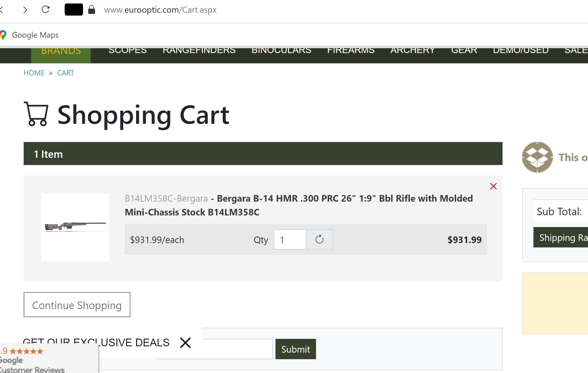Remove the Bergara rifle with red X
This screenshot has height=373, width=588.
(x=493, y=186)
